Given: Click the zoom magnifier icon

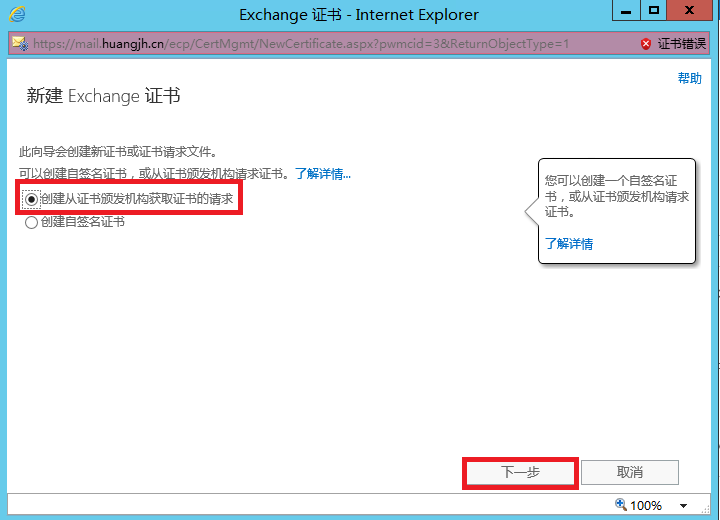Looking at the screenshot, I should pyautogui.click(x=620, y=504).
